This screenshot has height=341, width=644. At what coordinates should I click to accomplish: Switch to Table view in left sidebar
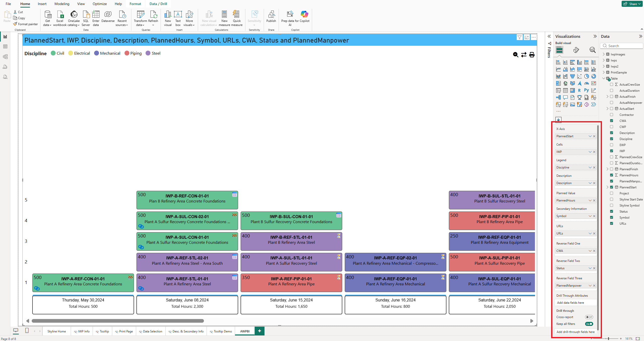pyautogui.click(x=5, y=47)
